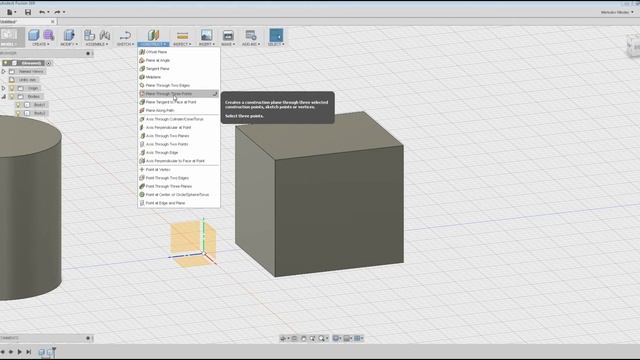Collapse the Bodies tree node
Screen dimensions: 640x360
click(x=4, y=97)
